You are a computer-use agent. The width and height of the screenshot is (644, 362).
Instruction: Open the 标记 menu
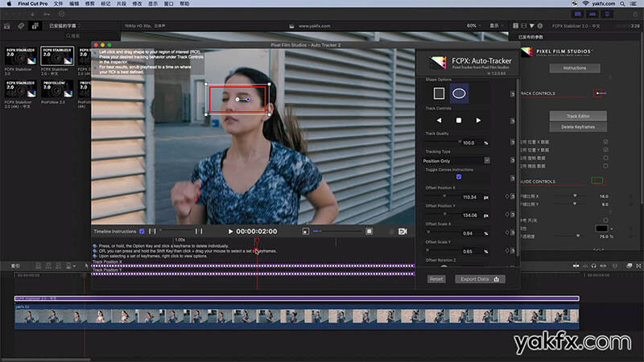coord(105,3)
